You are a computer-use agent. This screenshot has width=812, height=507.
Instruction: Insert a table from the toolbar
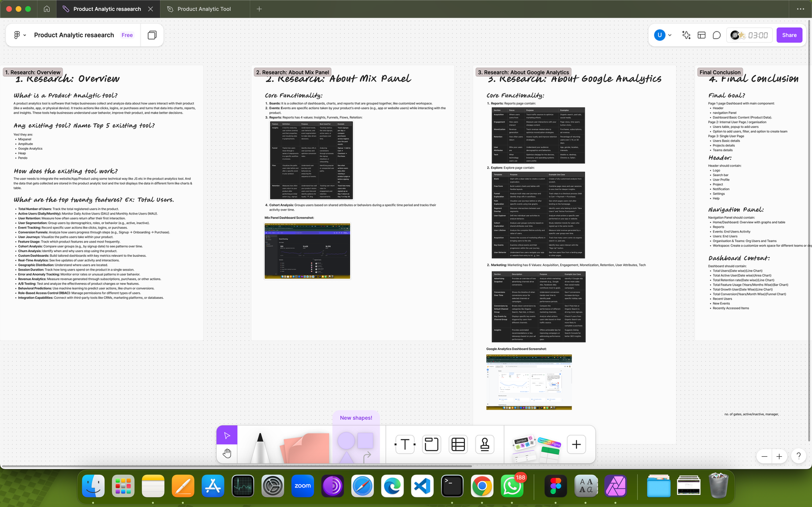click(x=458, y=445)
